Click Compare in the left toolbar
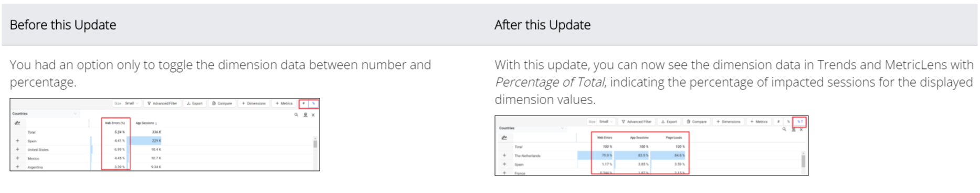The width and height of the screenshot is (980, 193). 223,104
